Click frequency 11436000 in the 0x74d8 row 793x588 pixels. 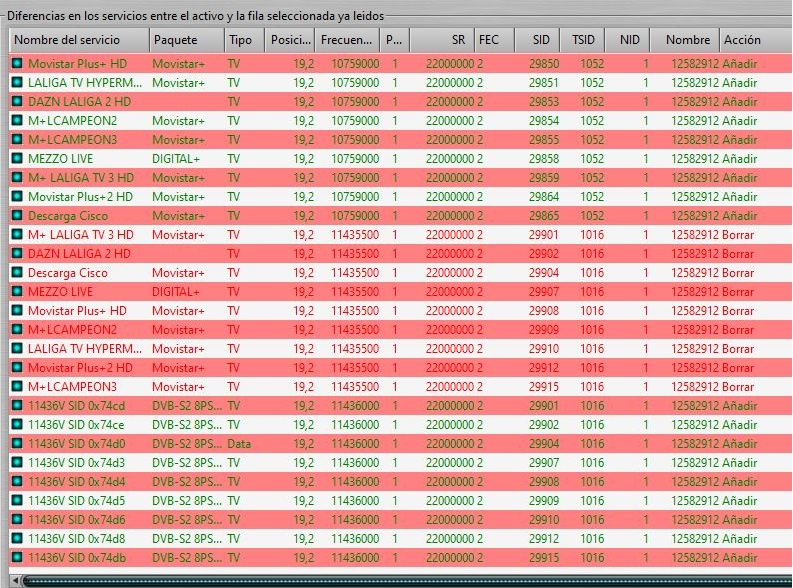point(355,538)
